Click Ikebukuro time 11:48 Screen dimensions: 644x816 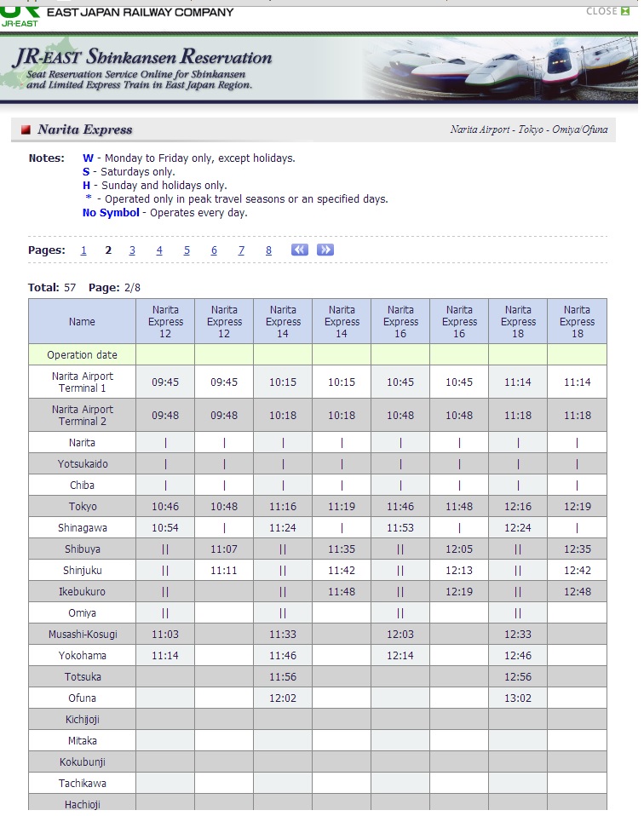(x=342, y=592)
